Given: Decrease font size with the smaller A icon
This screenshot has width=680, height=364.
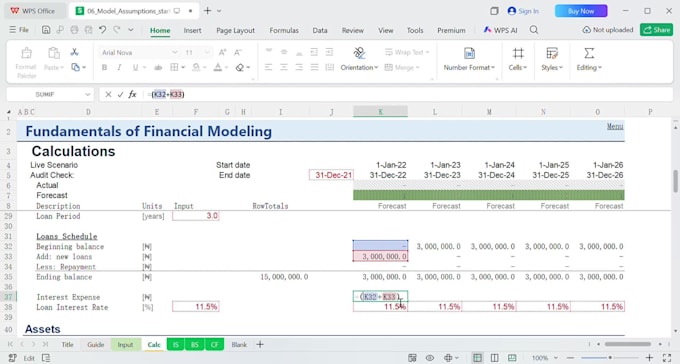Looking at the screenshot, I should coord(238,52).
